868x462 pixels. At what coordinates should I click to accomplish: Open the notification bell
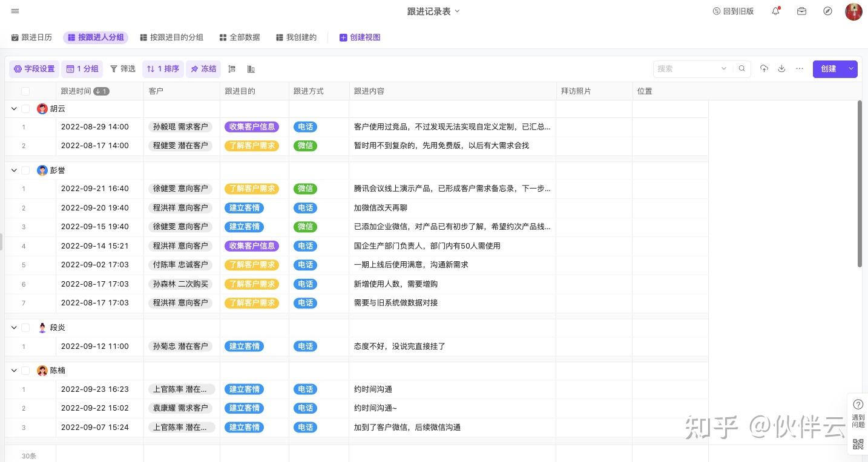[775, 11]
